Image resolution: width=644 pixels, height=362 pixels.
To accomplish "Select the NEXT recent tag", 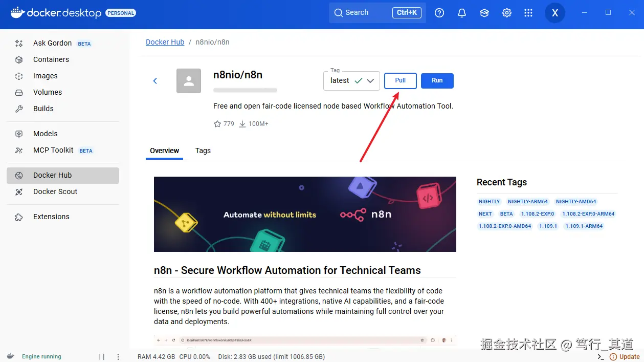I will (485, 214).
